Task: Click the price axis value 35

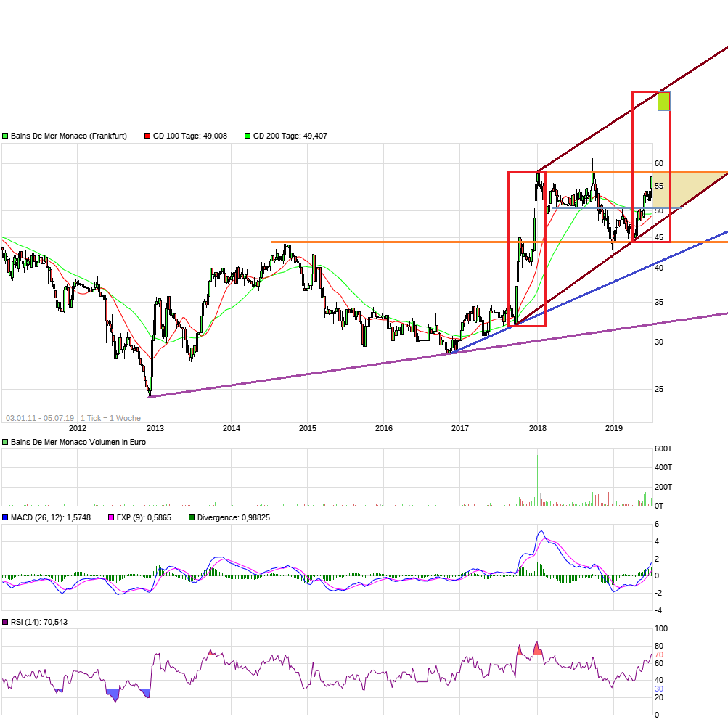Action: [659, 303]
